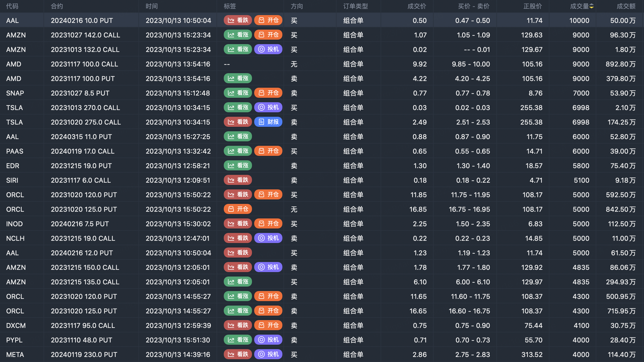Click the 看跌 tag in AAL 10.0 PUT row
The width and height of the screenshot is (644, 362).
[x=238, y=20]
